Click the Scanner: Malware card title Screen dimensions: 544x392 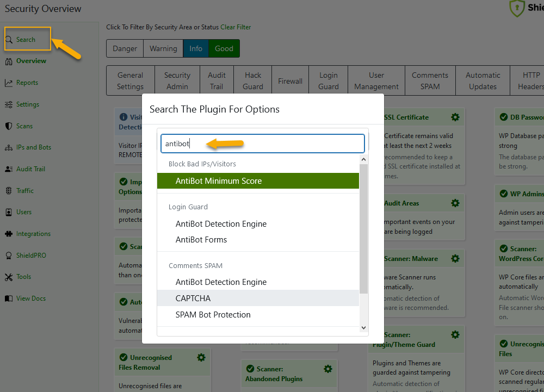tap(411, 259)
